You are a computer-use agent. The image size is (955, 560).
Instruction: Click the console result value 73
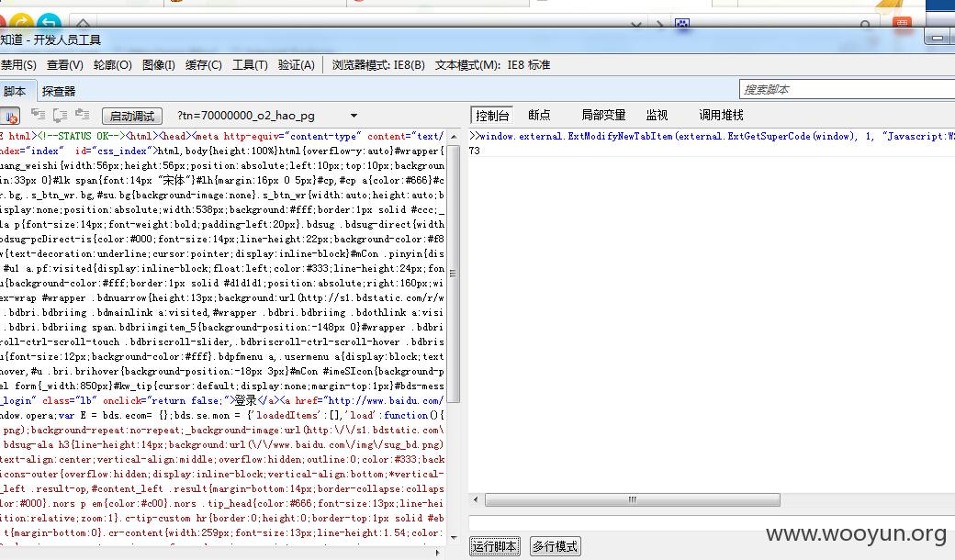[x=475, y=151]
